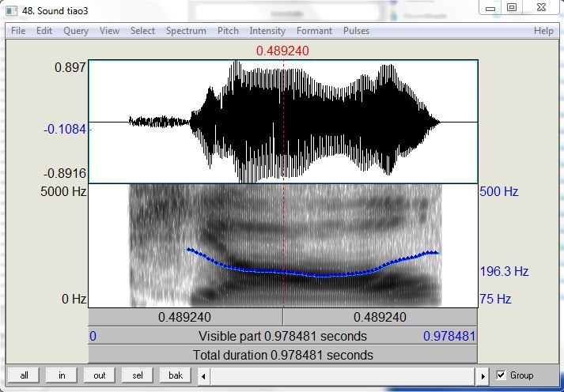Image resolution: width=564 pixels, height=392 pixels.
Task: Close the Sound tiao3 window
Action: pyautogui.click(x=541, y=8)
